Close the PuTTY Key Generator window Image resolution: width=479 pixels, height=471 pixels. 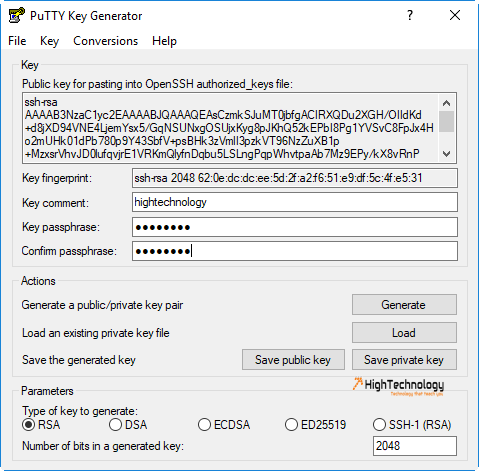point(455,15)
